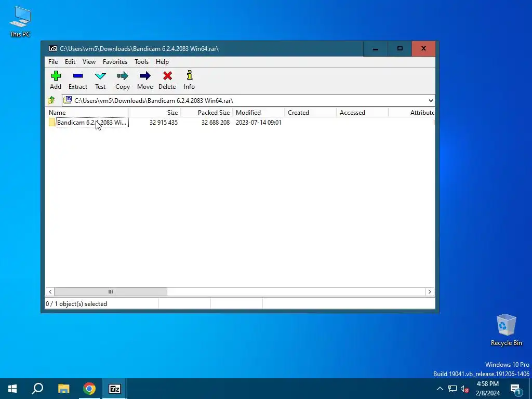The height and width of the screenshot is (399, 532).
Task: Click the packed size 32 688 208
Action: (216, 123)
